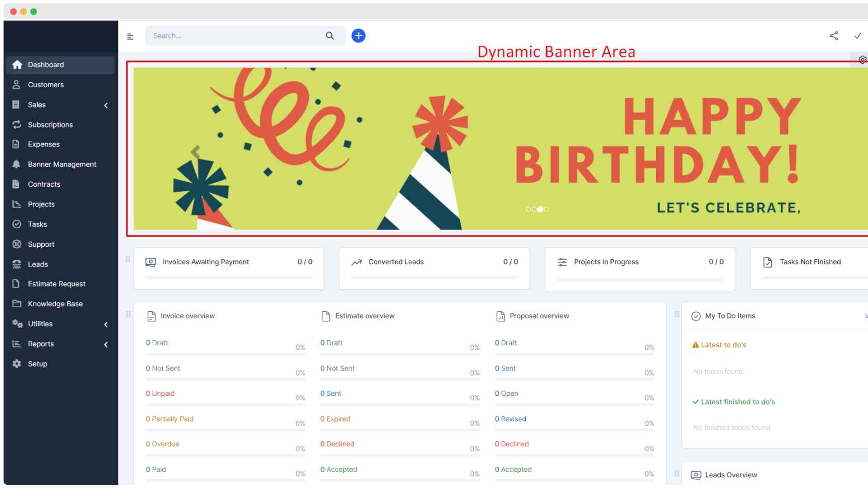This screenshot has height=488, width=868.
Task: Expand the Reports submenu chevron
Action: coord(106,344)
